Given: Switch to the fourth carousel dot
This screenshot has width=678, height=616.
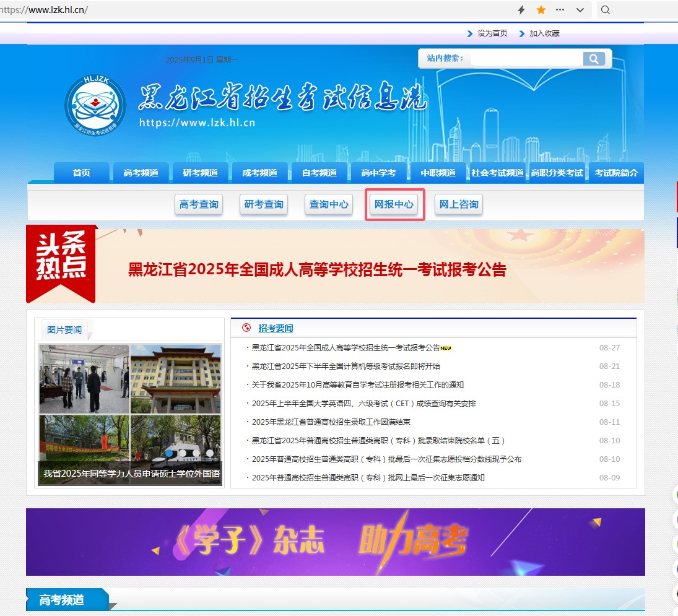Looking at the screenshot, I should coord(210,453).
